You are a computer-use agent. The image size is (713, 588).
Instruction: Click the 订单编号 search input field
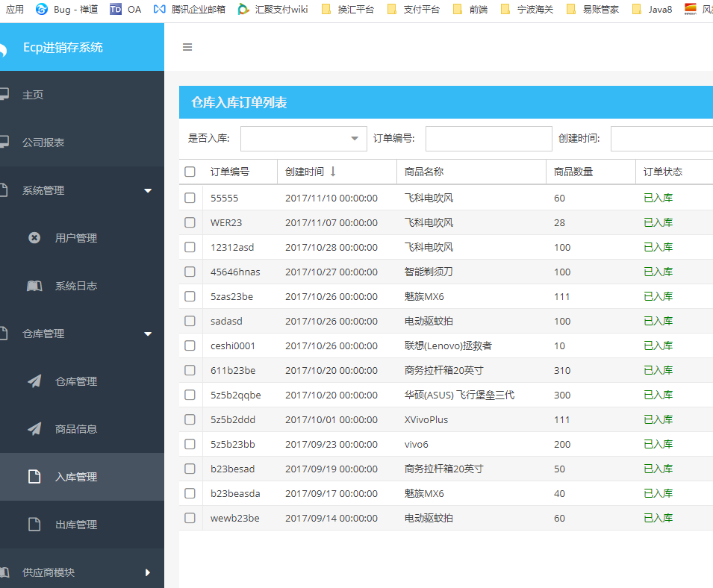(489, 139)
